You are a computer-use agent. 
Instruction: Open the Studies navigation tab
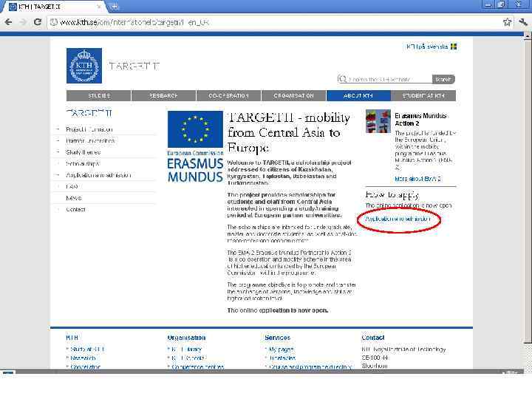pos(98,95)
